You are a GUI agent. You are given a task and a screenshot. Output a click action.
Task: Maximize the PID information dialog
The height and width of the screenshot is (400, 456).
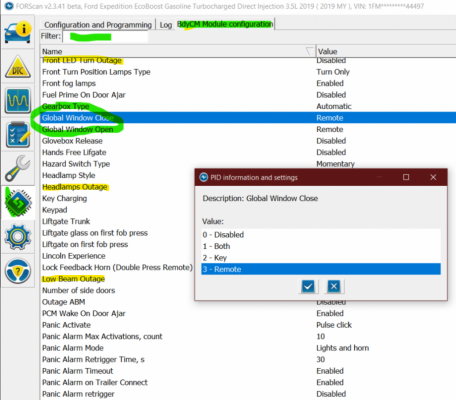406,177
